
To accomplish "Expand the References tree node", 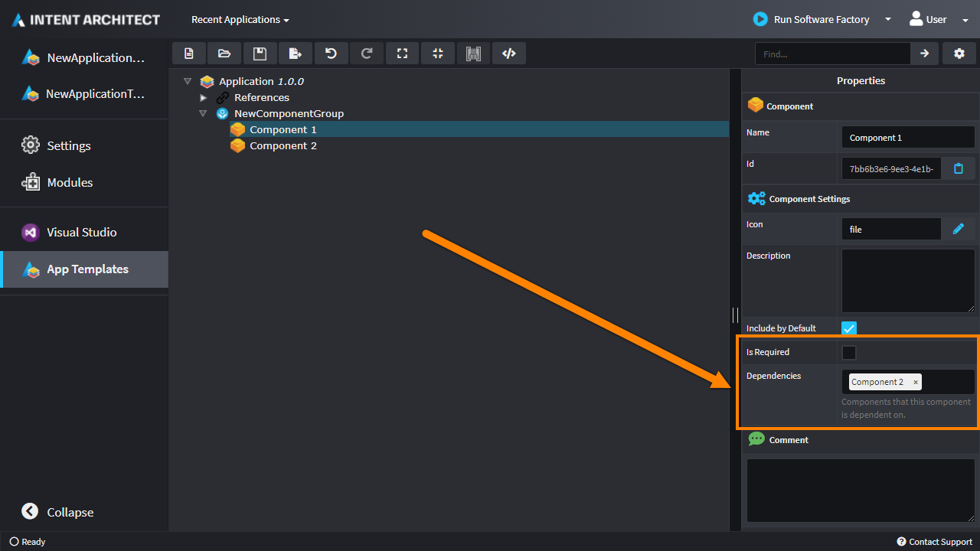I will click(203, 98).
